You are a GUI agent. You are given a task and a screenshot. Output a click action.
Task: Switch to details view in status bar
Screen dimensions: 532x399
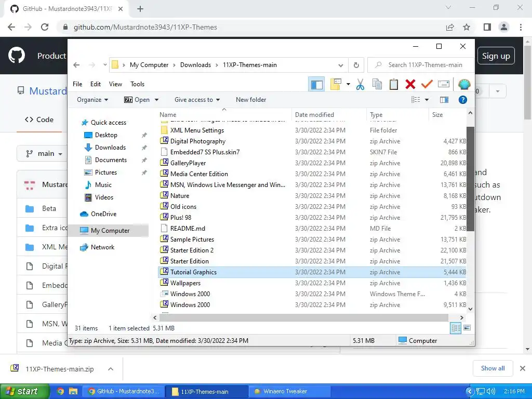(x=456, y=328)
